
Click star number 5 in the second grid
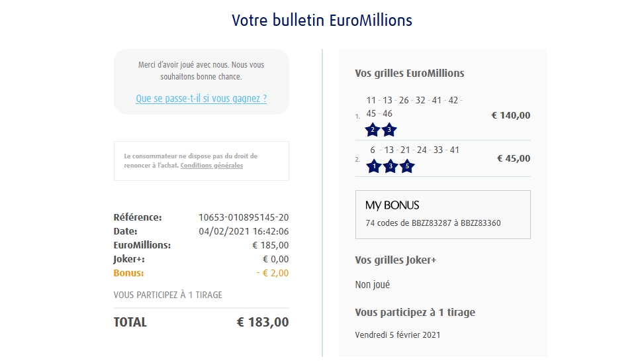point(406,166)
